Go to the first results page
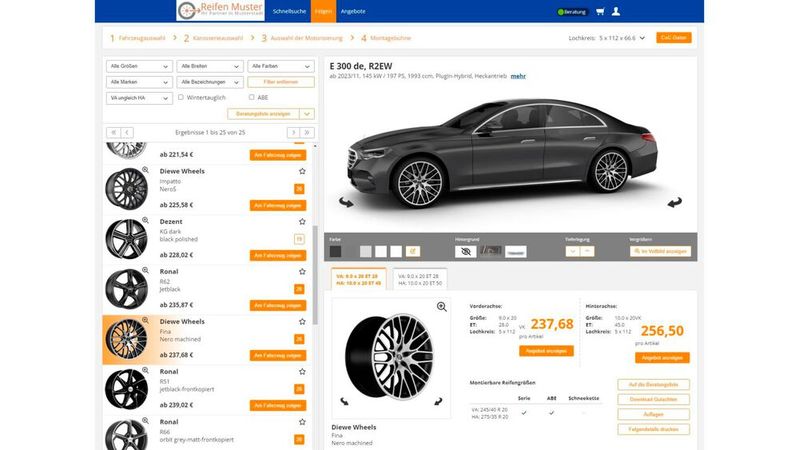The width and height of the screenshot is (799, 450). pos(113,133)
